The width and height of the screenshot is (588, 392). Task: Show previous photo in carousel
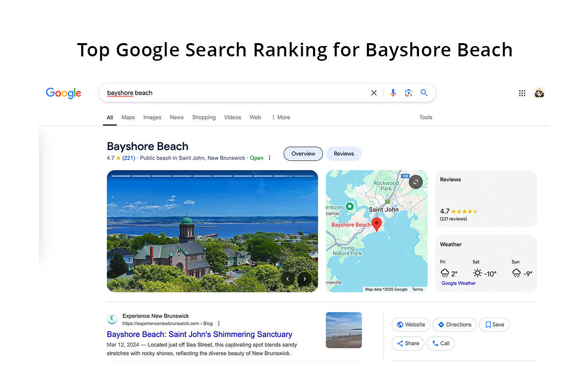point(288,279)
